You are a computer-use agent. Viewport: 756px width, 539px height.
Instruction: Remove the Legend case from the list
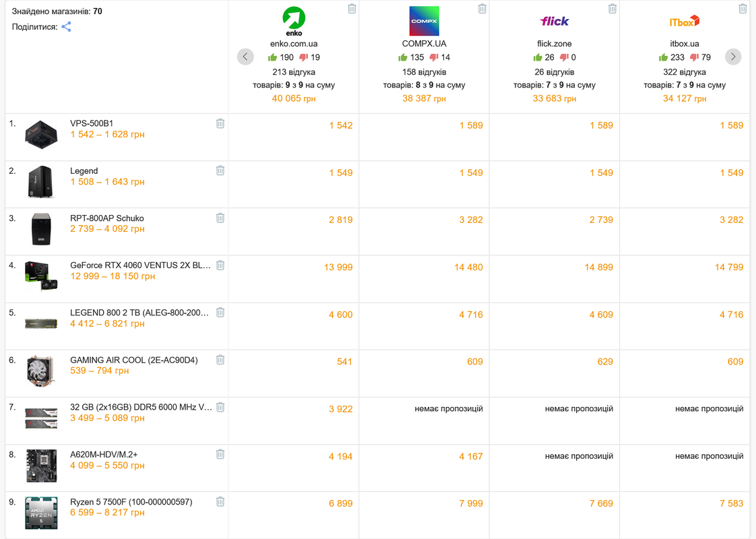[220, 170]
